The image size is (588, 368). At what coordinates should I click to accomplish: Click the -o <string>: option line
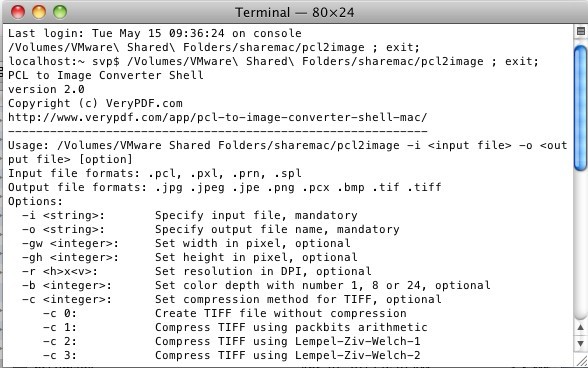[210, 229]
